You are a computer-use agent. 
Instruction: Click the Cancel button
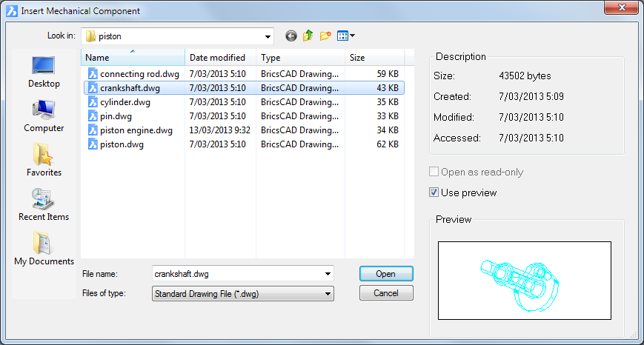click(386, 293)
